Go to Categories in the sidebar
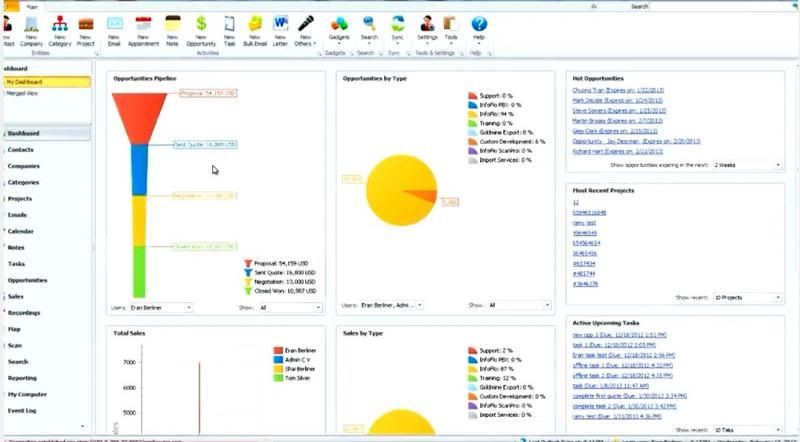Screen dimensions: 800x442 [x=23, y=182]
